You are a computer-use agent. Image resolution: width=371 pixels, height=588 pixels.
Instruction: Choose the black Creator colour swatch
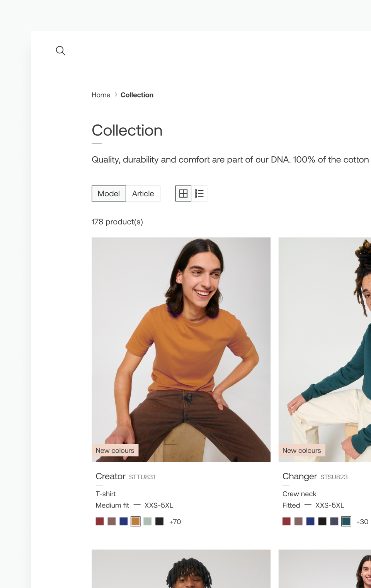point(160,521)
